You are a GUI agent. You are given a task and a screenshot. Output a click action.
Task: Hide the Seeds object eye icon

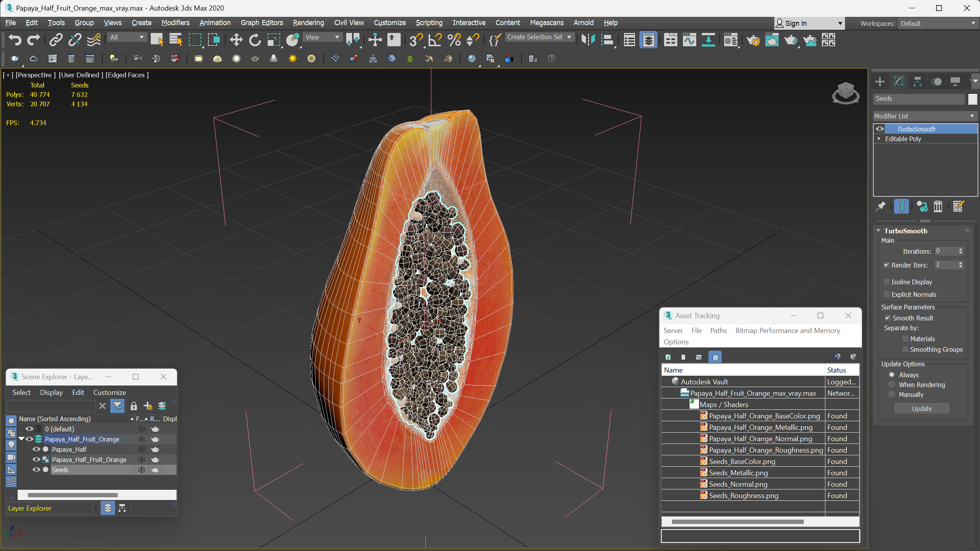click(36, 470)
